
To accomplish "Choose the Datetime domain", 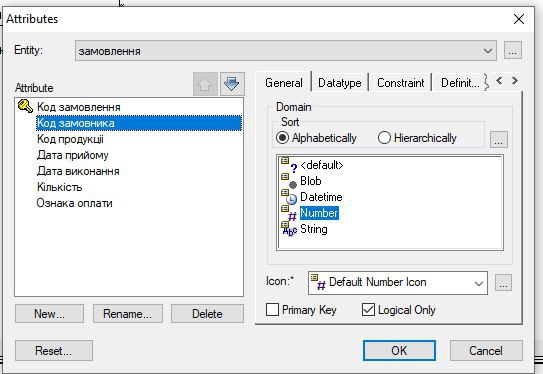I will (x=321, y=197).
